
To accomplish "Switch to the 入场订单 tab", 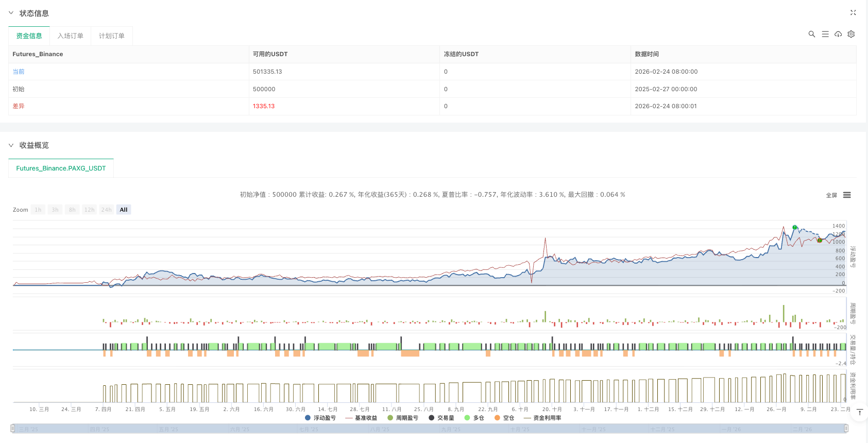I will [x=70, y=36].
